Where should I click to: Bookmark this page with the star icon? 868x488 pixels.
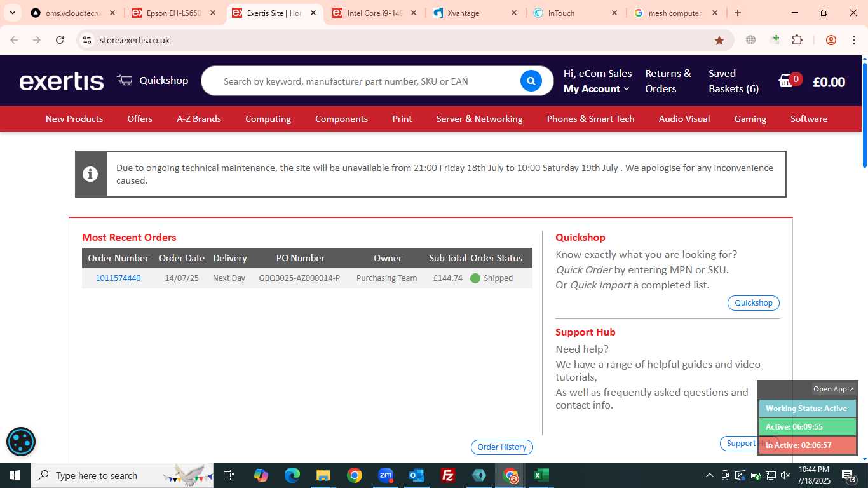tap(719, 40)
